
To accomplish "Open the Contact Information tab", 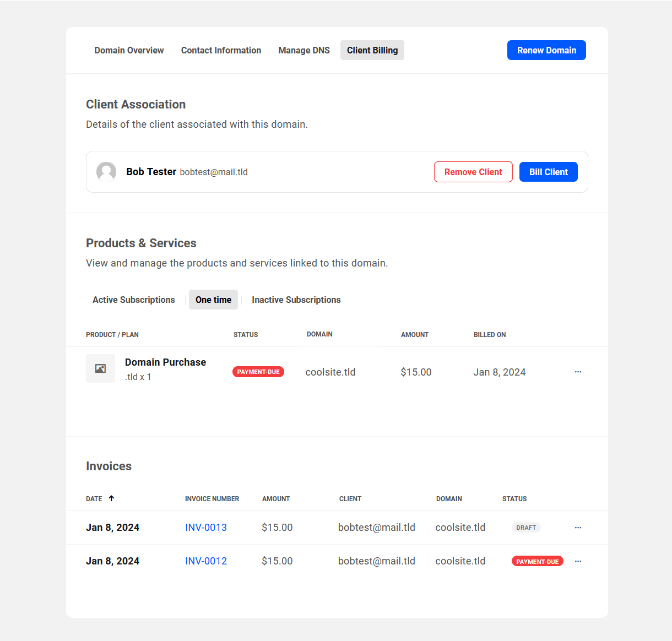I will pos(221,50).
